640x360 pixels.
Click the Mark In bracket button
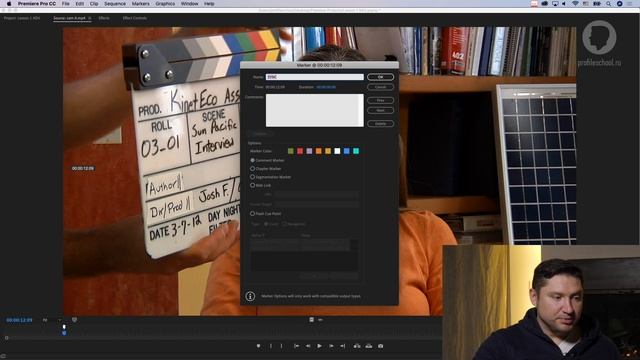tap(271, 346)
